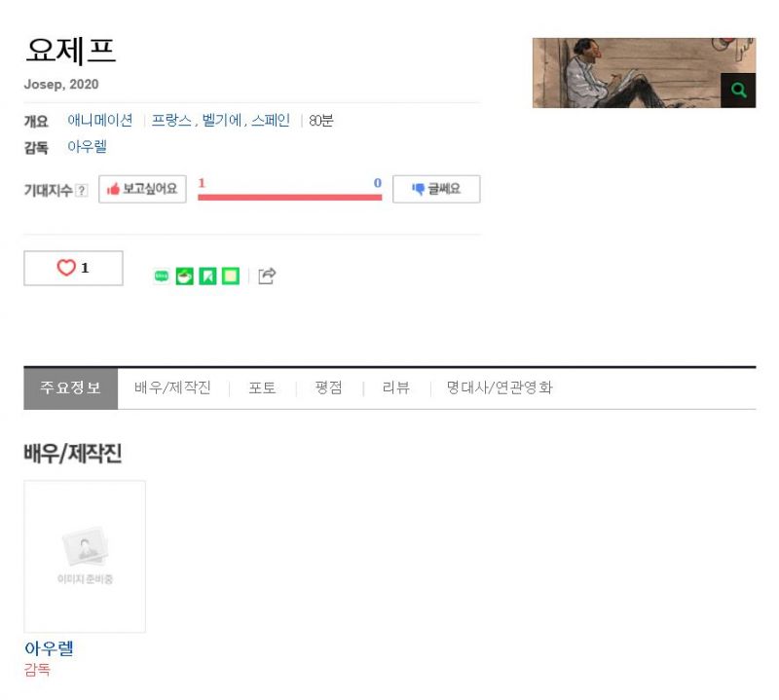Go to the 평점 tab

pyautogui.click(x=329, y=387)
